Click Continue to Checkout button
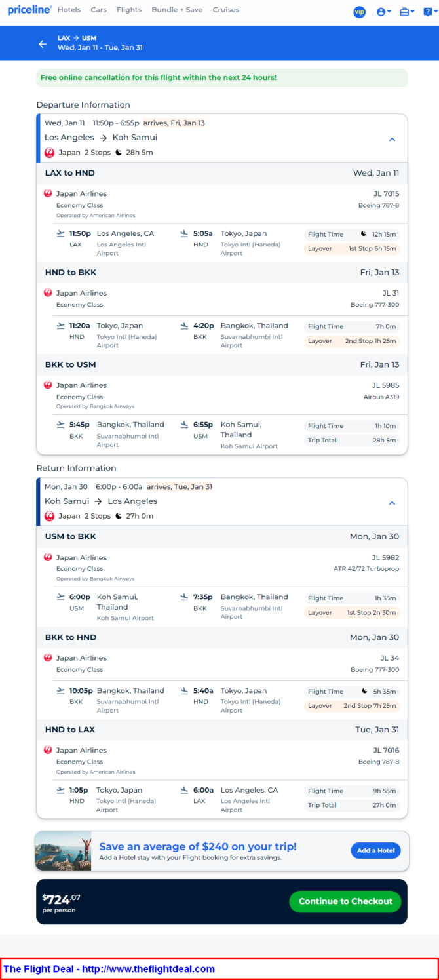439x980 pixels. [345, 901]
